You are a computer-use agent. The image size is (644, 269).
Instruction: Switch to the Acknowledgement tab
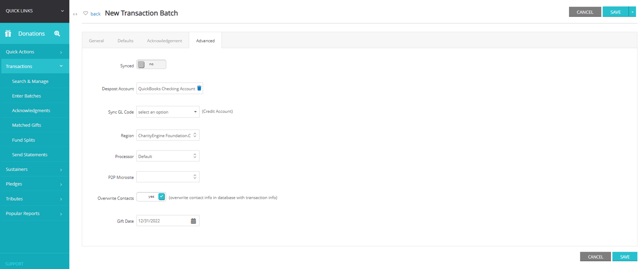(x=164, y=41)
